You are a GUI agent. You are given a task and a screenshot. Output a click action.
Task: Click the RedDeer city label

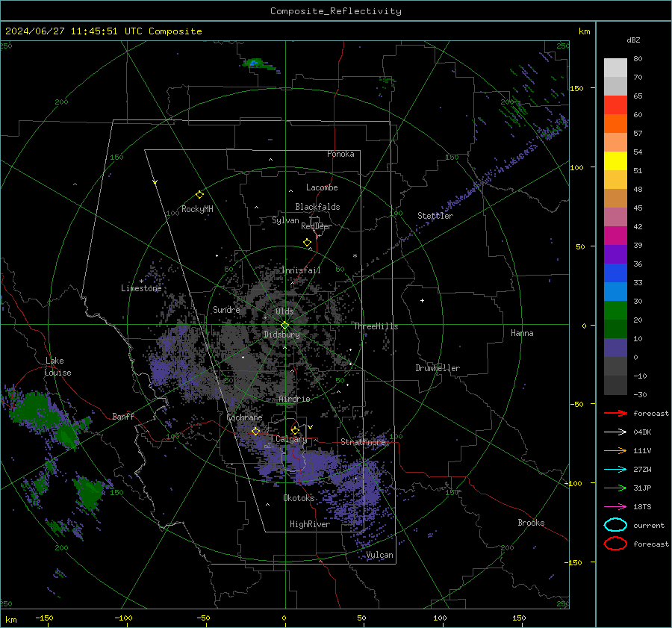click(x=317, y=226)
